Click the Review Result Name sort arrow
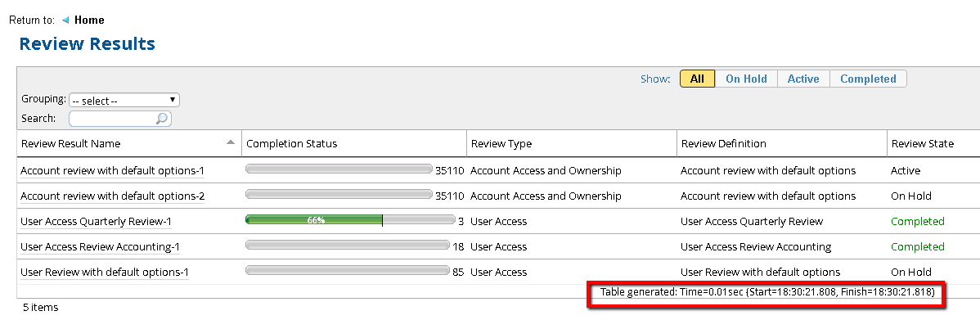This screenshot has width=980, height=320. coord(231,142)
